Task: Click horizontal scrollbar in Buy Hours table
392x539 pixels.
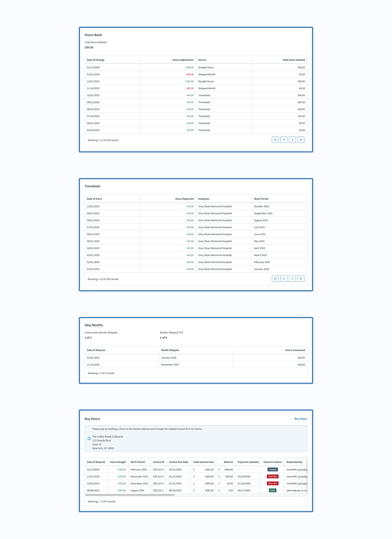Action: [x=130, y=495]
